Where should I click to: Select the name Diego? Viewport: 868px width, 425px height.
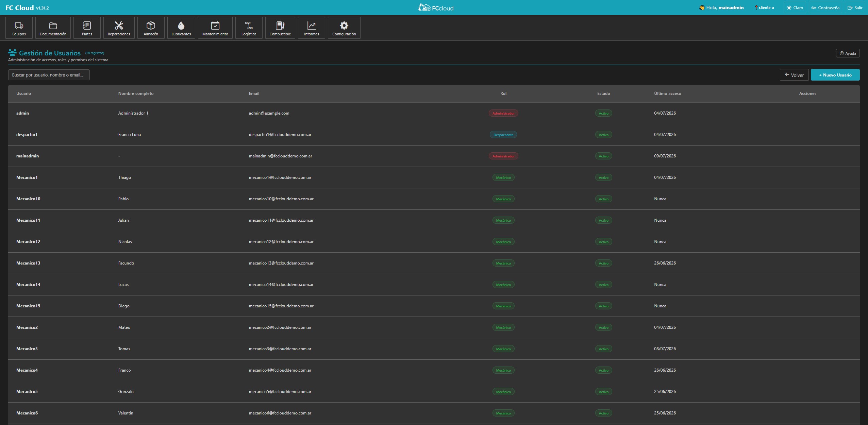click(x=124, y=306)
